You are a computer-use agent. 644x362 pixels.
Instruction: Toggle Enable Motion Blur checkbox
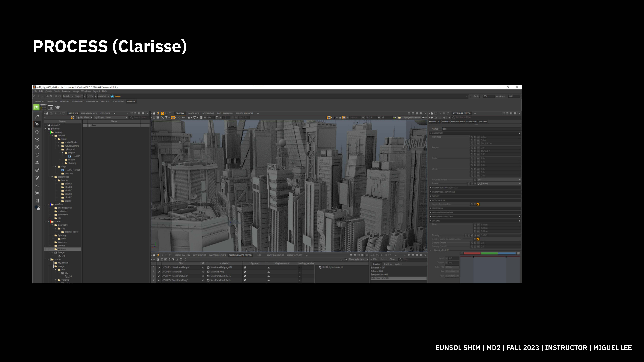click(x=478, y=204)
